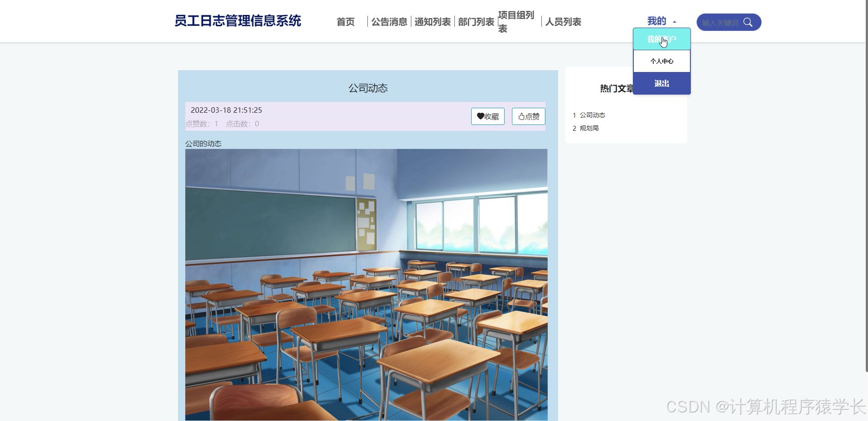Screen dimensions: 868x421
Task: Click the 公司的动态 body text
Action: (203, 144)
